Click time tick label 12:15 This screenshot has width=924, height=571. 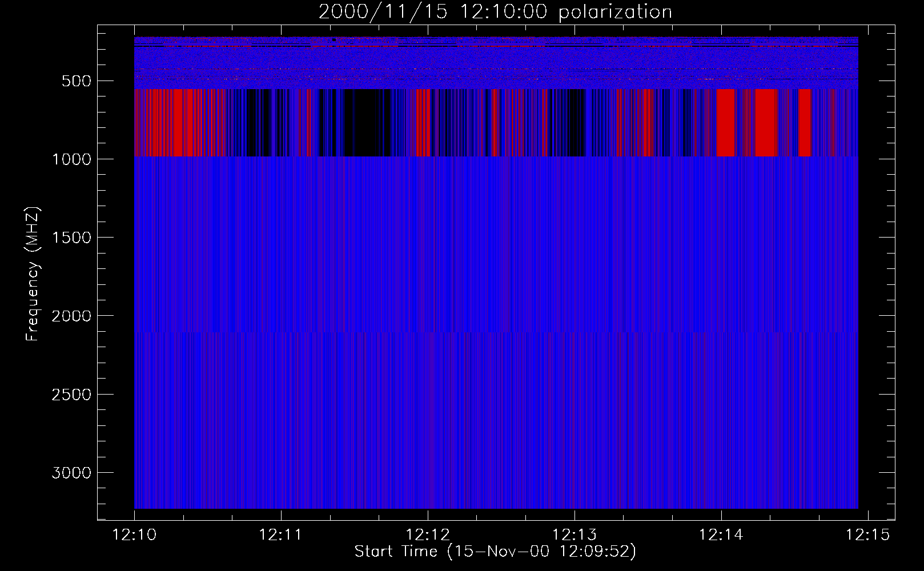coord(867,535)
